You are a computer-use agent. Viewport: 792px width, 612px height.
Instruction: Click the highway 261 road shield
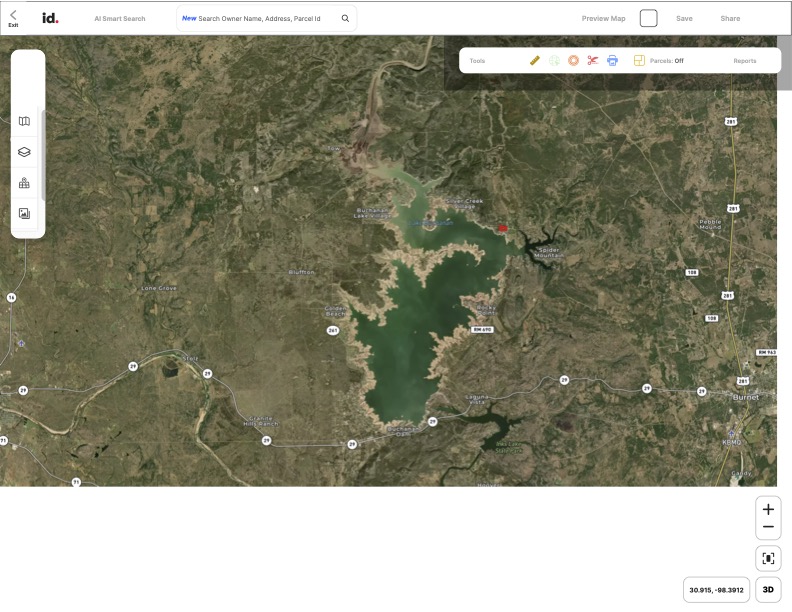333,330
